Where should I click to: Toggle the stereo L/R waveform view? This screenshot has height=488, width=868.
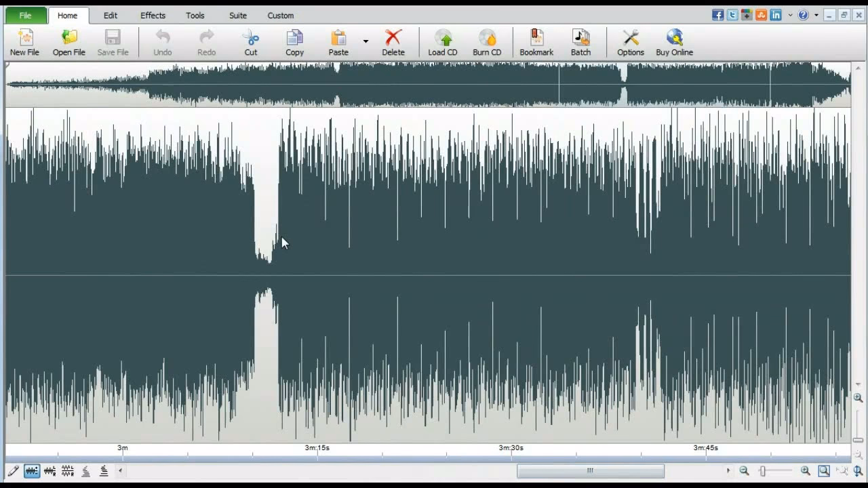coord(49,470)
